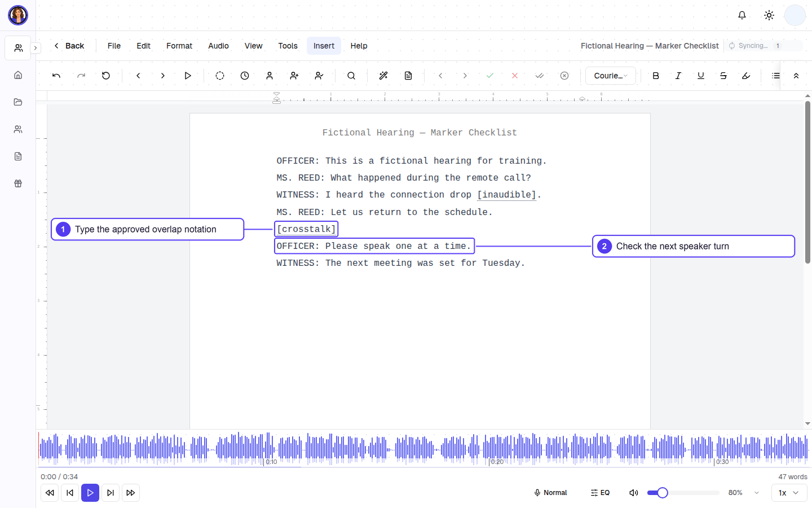Open the Courier font dropdown
This screenshot has width=812, height=508.
click(x=611, y=76)
